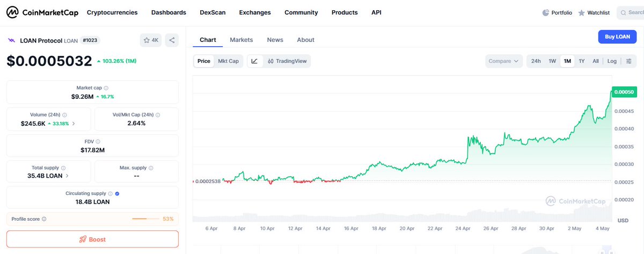The image size is (644, 254).
Task: Set chart range to 1W
Action: coord(552,61)
